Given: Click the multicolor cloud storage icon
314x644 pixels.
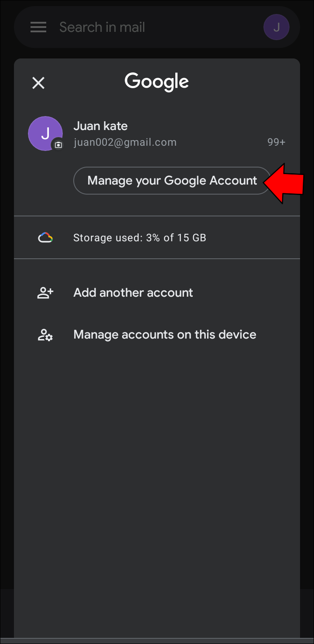Looking at the screenshot, I should [45, 238].
